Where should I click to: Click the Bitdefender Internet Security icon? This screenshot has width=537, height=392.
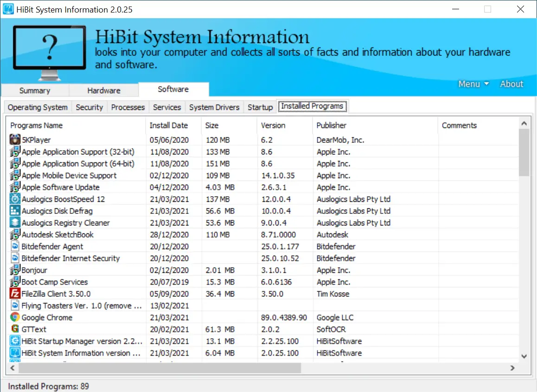pyautogui.click(x=15, y=258)
